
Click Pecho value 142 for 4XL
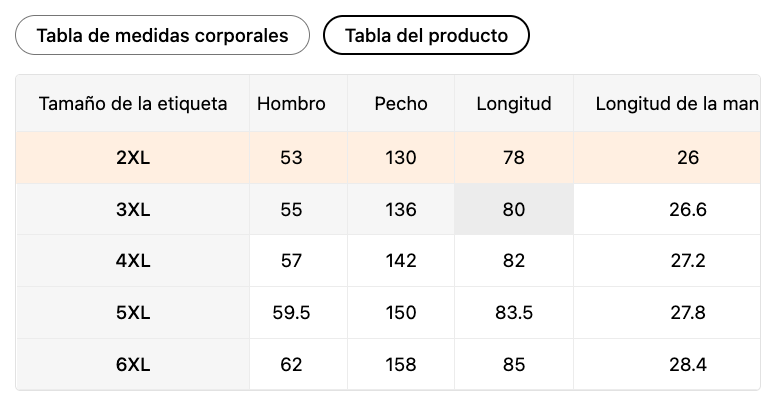tap(401, 261)
